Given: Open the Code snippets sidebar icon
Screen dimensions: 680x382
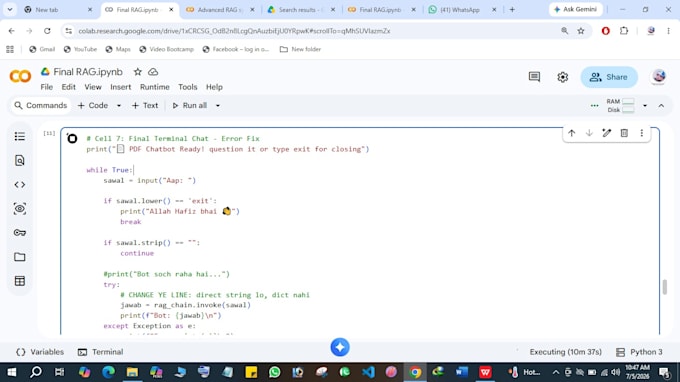Looking at the screenshot, I should pyautogui.click(x=20, y=185).
